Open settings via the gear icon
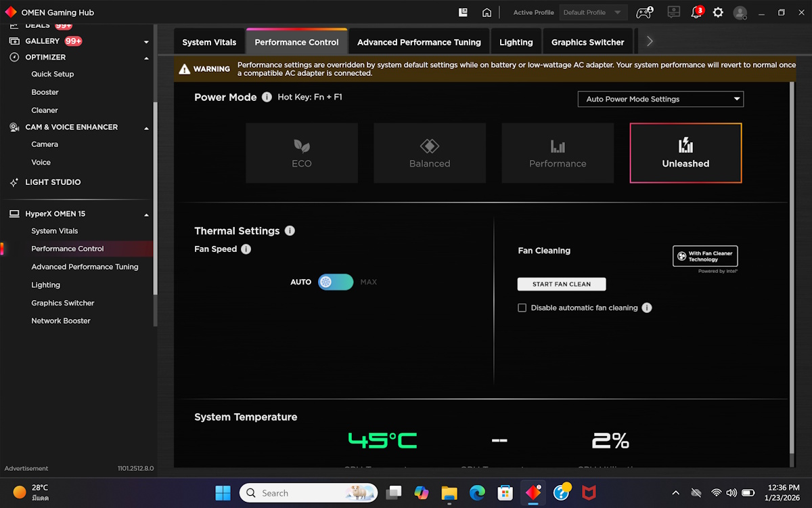The width and height of the screenshot is (812, 508). pyautogui.click(x=718, y=12)
